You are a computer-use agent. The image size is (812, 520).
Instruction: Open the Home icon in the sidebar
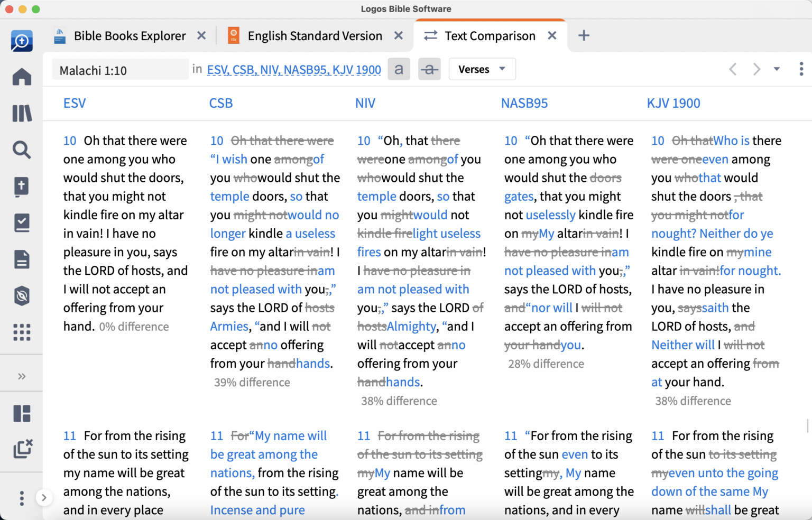point(22,77)
